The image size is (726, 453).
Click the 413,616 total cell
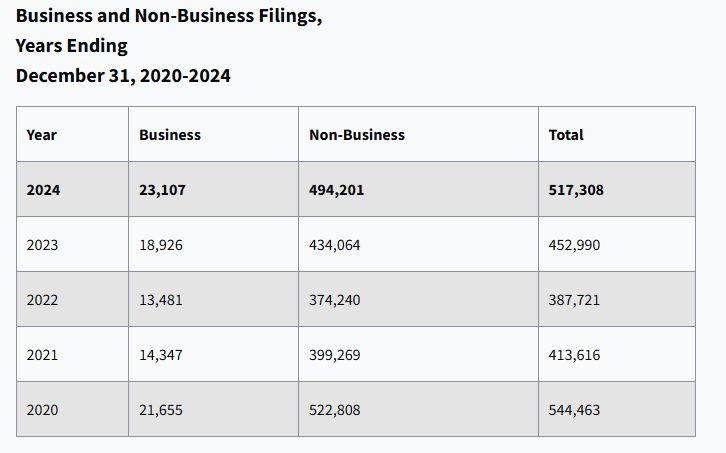point(574,355)
